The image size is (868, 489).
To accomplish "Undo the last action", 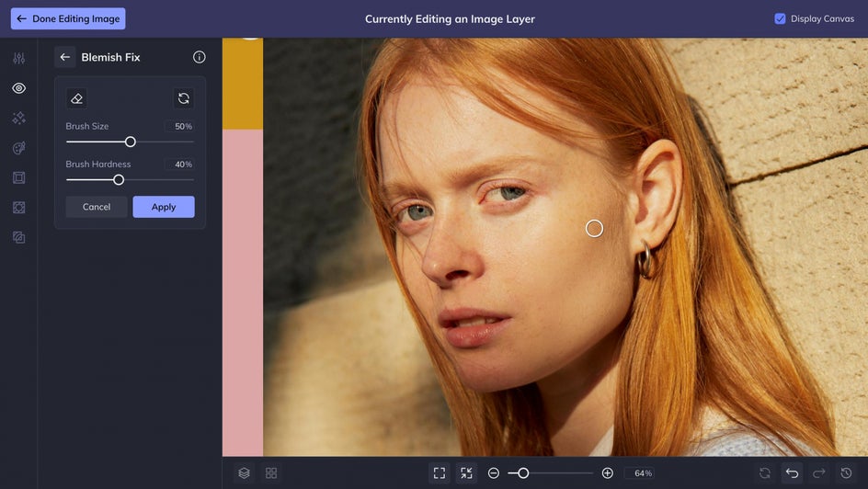I will click(x=793, y=473).
